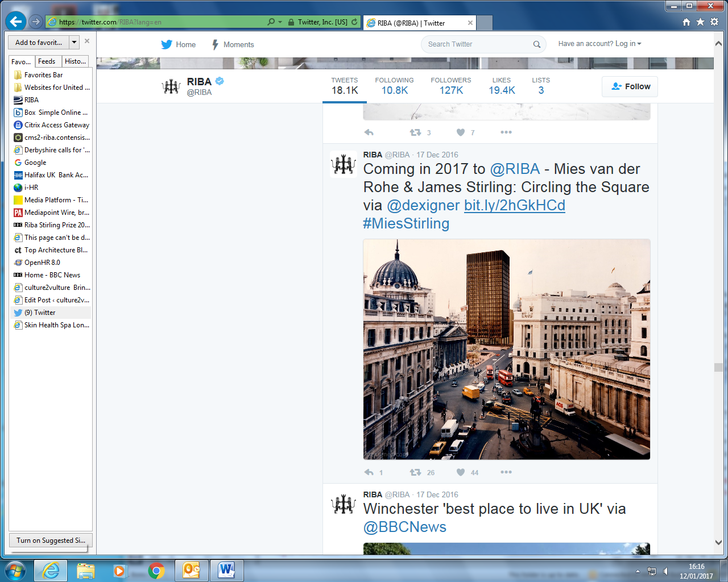Refresh the page using address bar reload icon
The height and width of the screenshot is (582, 728).
tap(354, 22)
